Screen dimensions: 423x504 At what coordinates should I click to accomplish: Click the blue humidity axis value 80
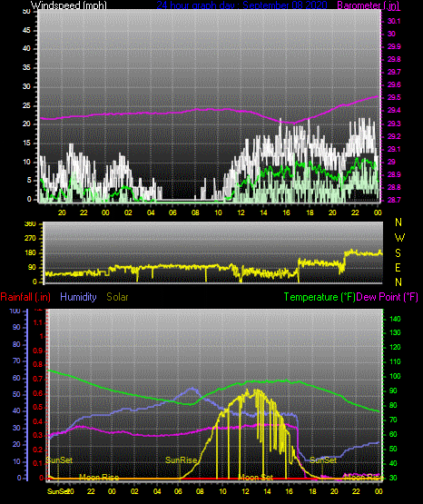point(16,344)
